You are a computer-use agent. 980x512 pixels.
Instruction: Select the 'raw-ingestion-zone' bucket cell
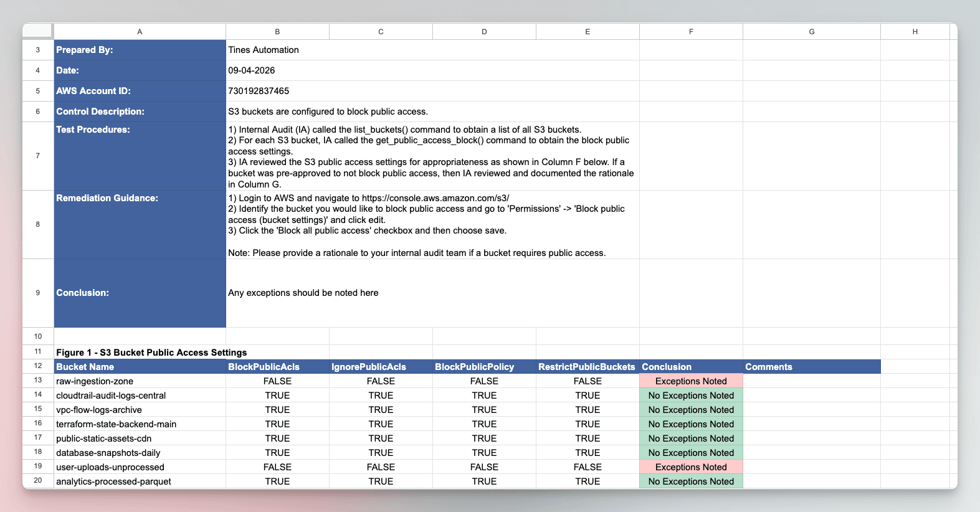(140, 381)
